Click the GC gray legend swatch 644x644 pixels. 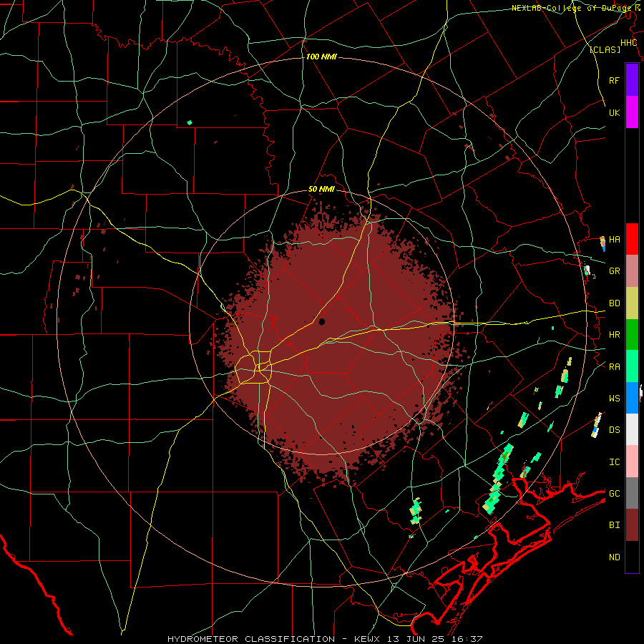[632, 493]
